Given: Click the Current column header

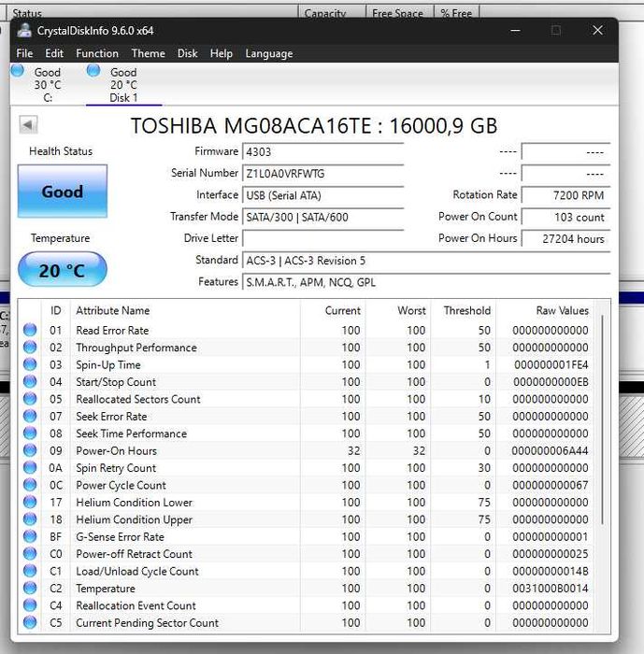Looking at the screenshot, I should (333, 310).
